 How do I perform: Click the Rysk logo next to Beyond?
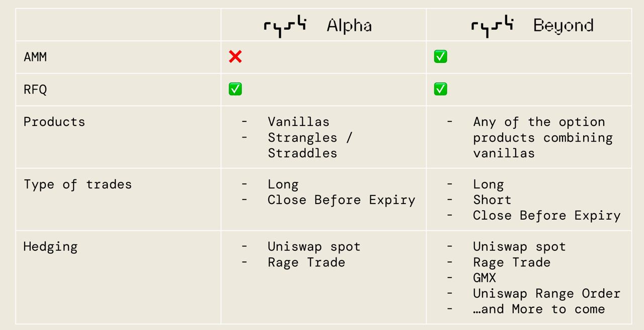click(x=492, y=25)
